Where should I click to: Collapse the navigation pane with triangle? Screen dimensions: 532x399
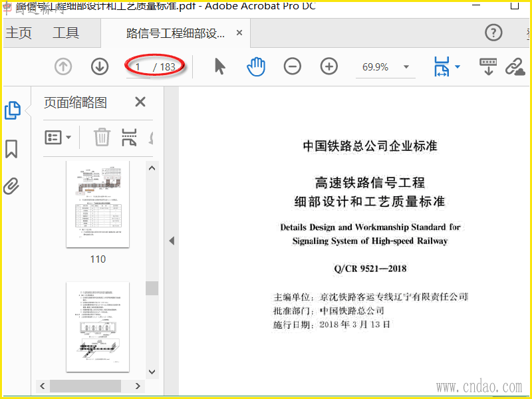172,241
